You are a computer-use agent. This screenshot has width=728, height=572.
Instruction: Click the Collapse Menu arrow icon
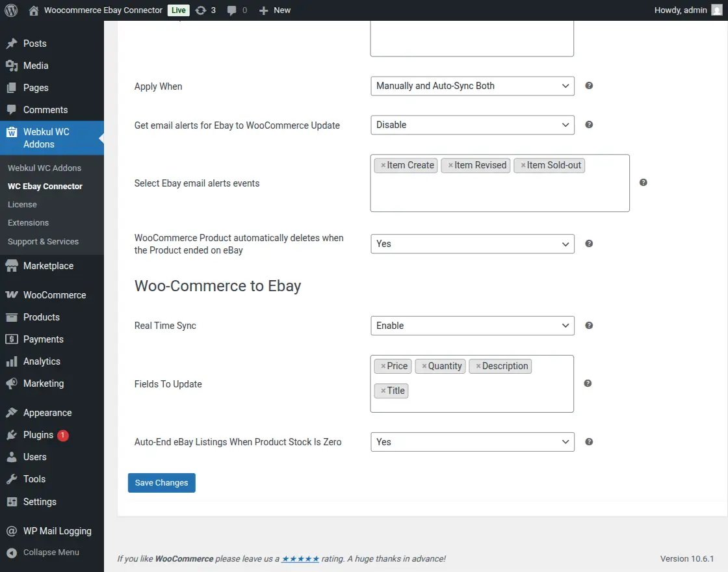click(12, 552)
